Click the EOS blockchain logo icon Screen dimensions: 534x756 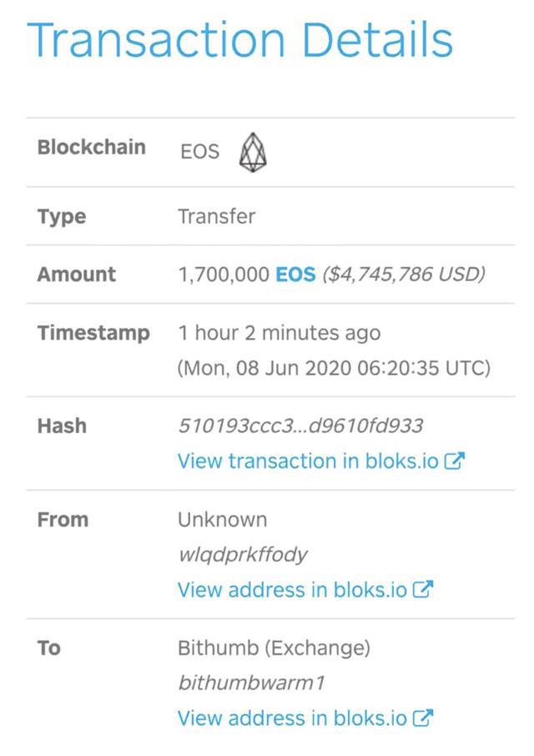pyautogui.click(x=252, y=152)
